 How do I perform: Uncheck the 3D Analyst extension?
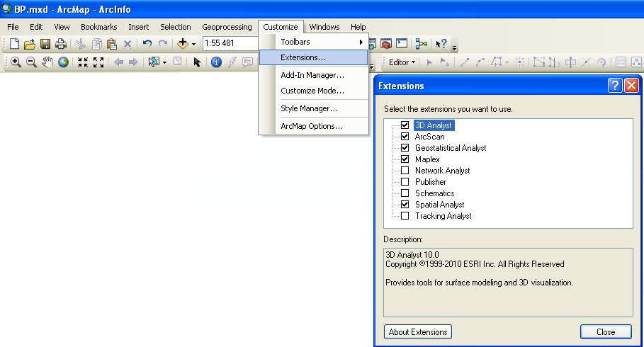pyautogui.click(x=405, y=125)
